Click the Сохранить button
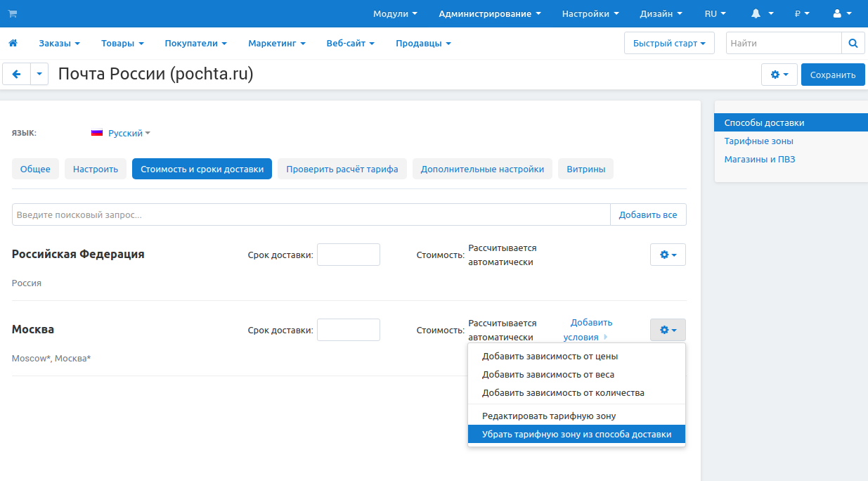Screen dimensions: 868x481 (x=832, y=75)
